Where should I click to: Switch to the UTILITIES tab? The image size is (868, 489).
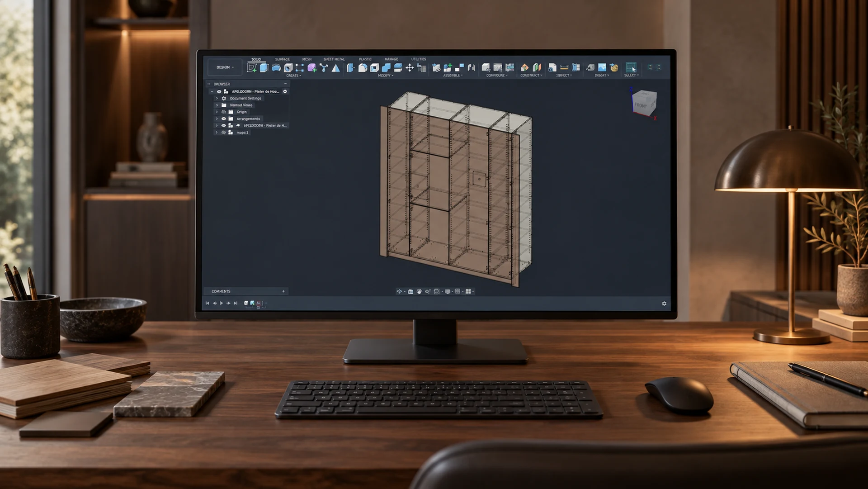coord(419,59)
